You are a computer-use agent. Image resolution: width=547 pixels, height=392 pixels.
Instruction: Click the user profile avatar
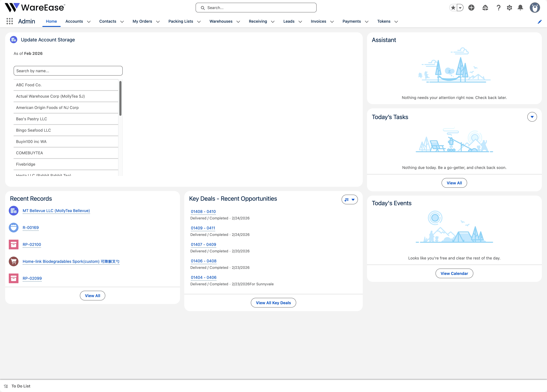(534, 8)
